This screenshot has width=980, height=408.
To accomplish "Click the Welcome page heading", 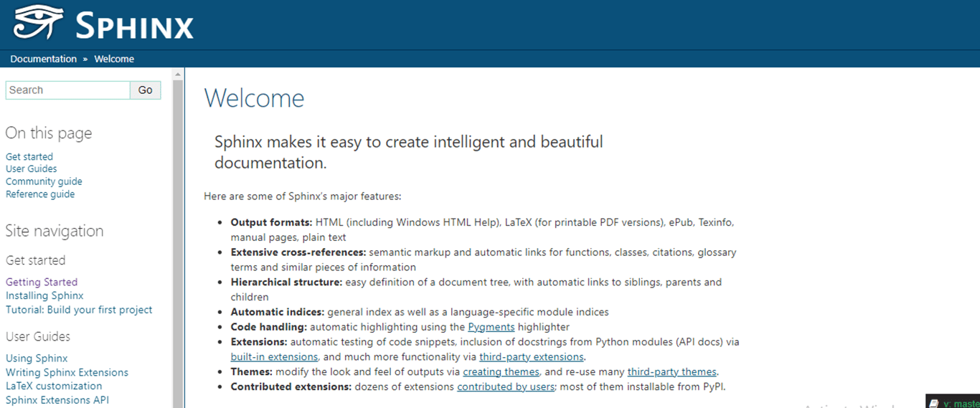I will [255, 98].
